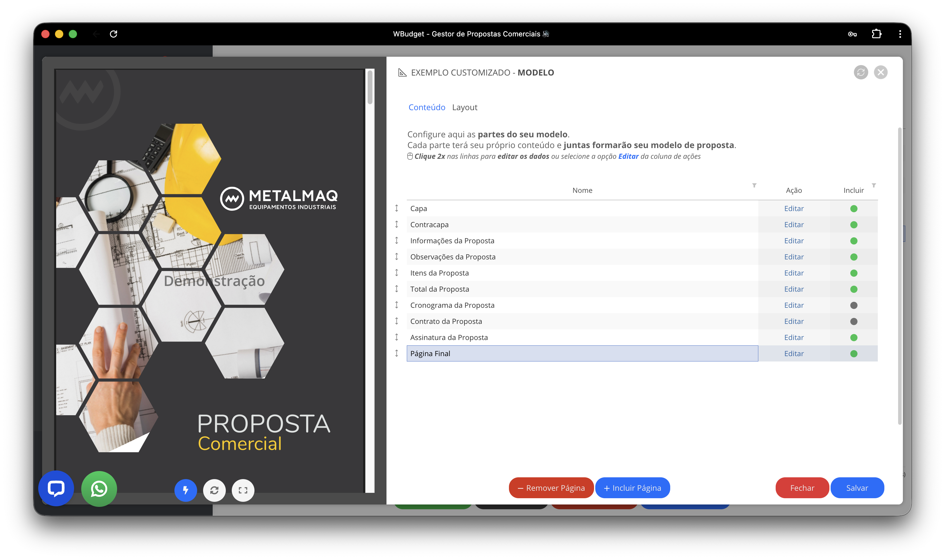Open the WhatsApp support button
The height and width of the screenshot is (560, 945).
click(x=99, y=489)
